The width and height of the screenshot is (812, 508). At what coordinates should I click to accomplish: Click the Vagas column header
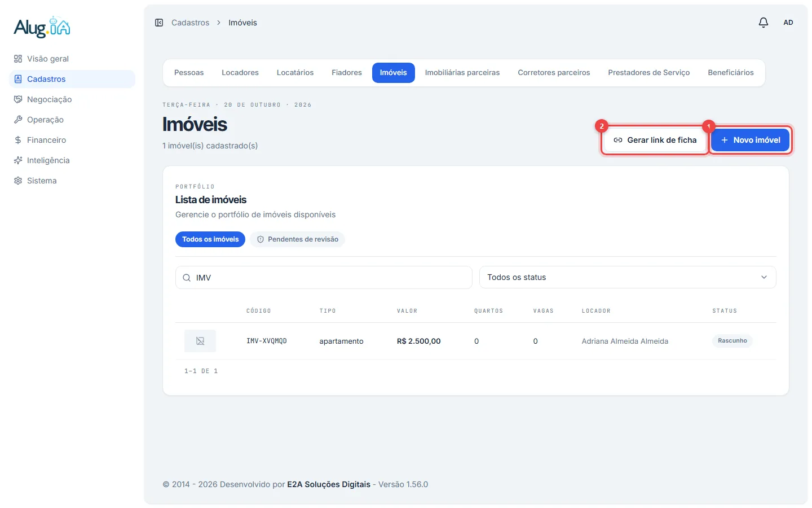pyautogui.click(x=544, y=311)
